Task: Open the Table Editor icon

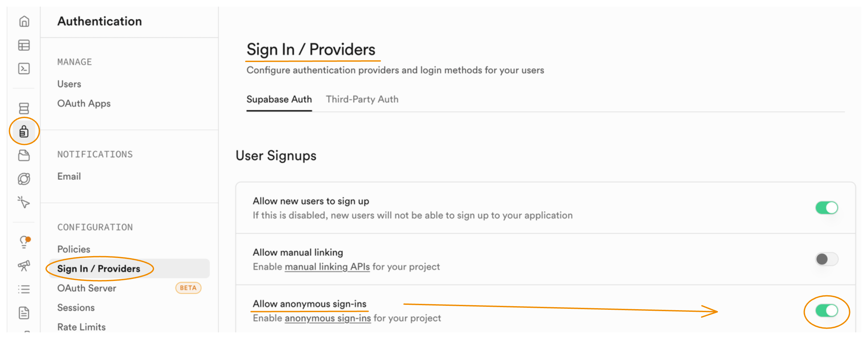Action: pyautogui.click(x=24, y=45)
